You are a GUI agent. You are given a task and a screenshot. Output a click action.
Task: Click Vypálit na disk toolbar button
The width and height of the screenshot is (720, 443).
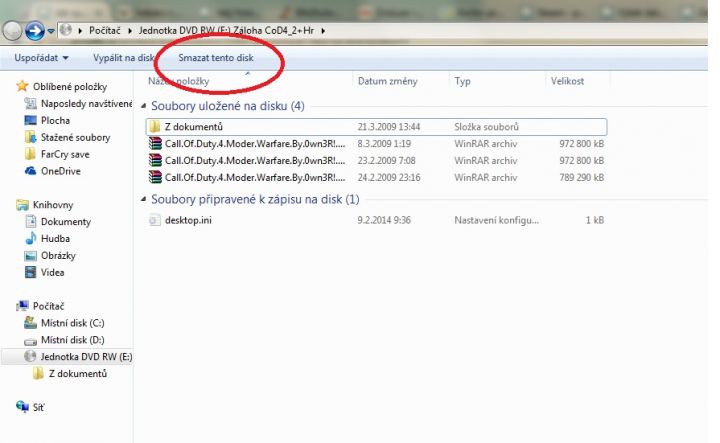click(x=124, y=58)
